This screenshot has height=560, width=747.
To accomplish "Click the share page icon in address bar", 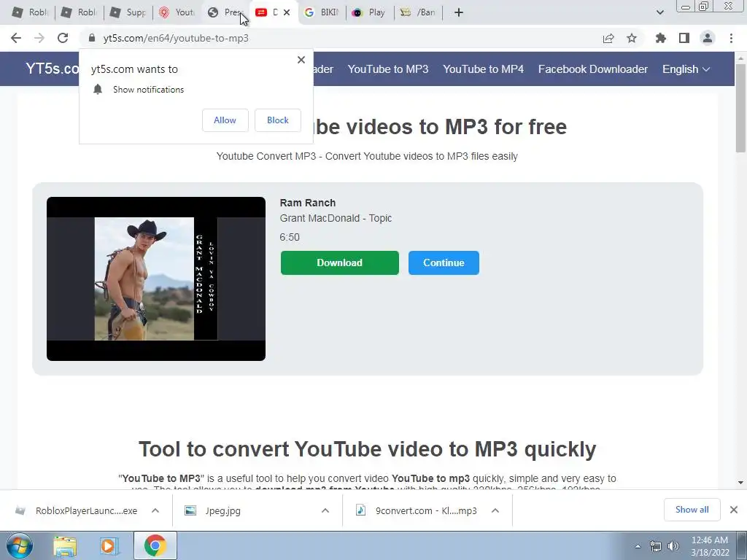I will [x=608, y=38].
